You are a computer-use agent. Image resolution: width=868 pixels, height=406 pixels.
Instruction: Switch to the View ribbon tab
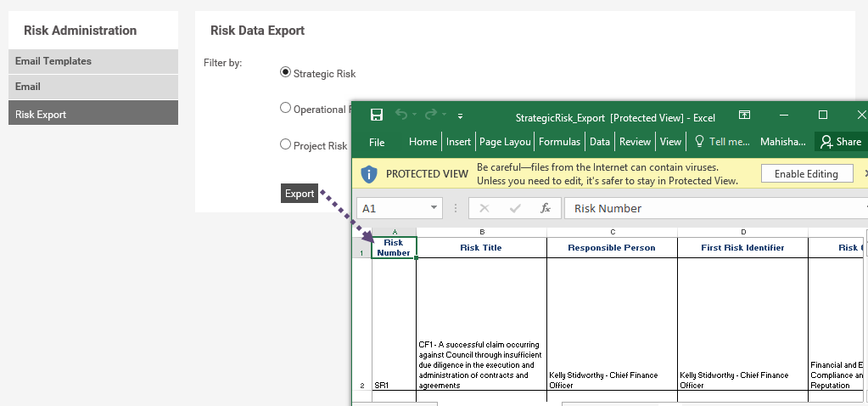670,142
